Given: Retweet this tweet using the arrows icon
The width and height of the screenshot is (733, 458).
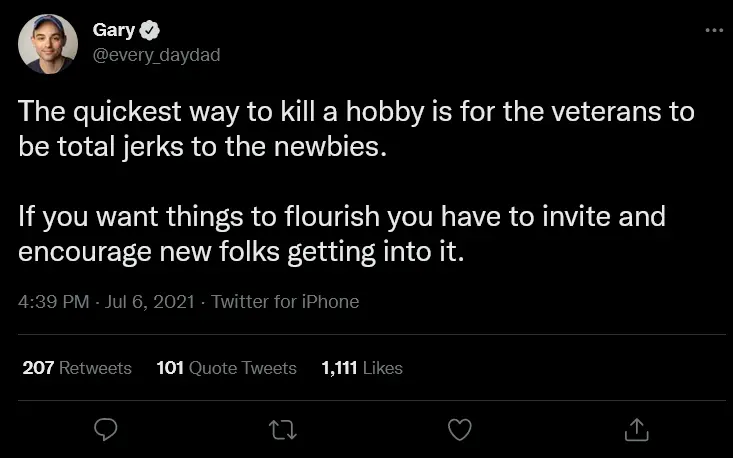Looking at the screenshot, I should [x=282, y=429].
